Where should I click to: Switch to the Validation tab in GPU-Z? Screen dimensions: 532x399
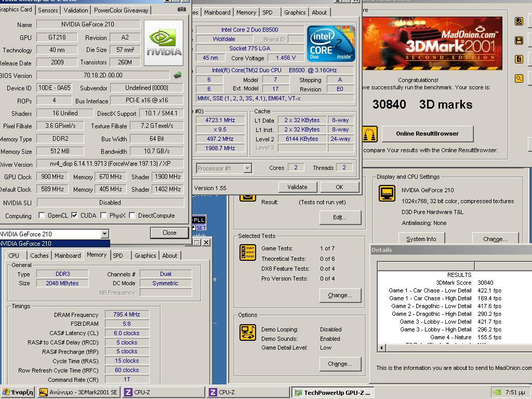(x=76, y=10)
